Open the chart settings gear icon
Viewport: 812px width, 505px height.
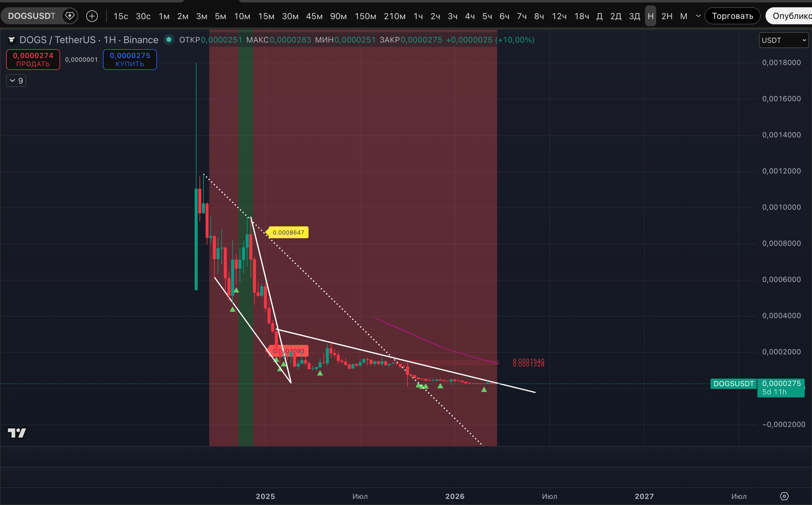click(784, 496)
